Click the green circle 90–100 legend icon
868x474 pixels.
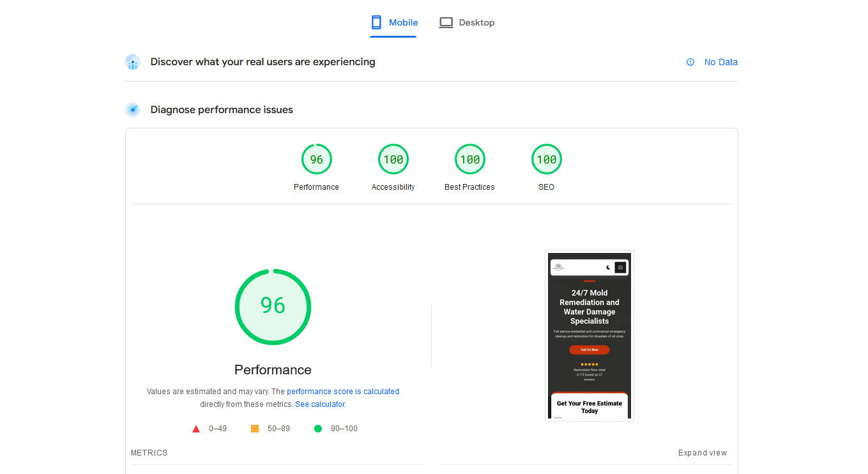pos(318,429)
